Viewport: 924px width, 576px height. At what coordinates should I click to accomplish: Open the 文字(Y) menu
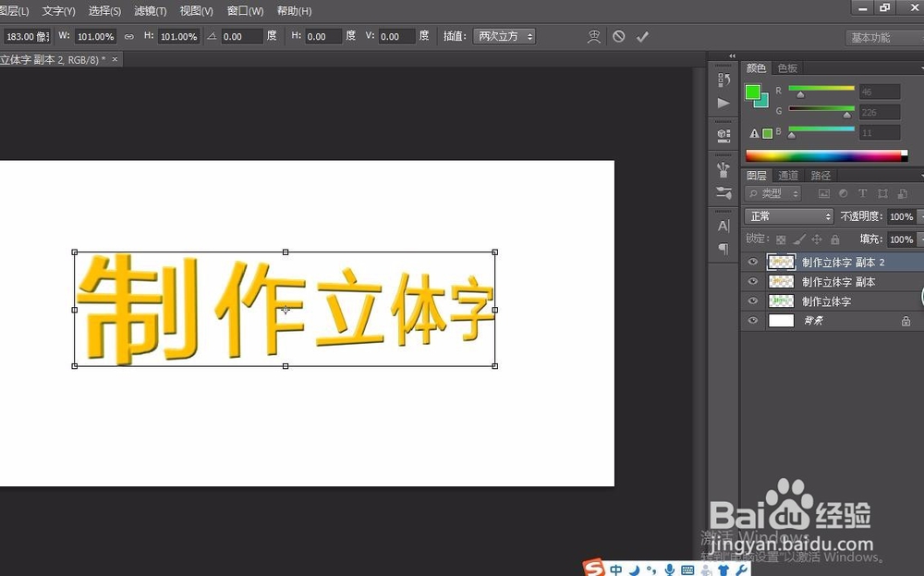(58, 10)
